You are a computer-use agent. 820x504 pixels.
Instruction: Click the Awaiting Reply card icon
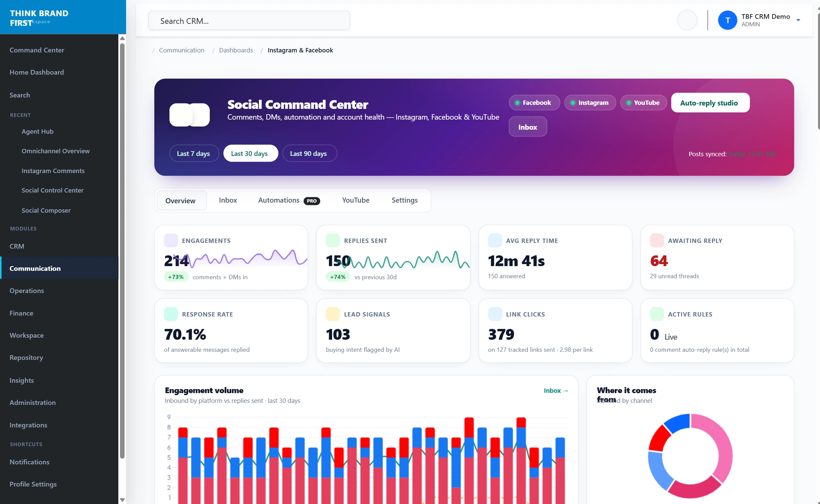pos(657,240)
